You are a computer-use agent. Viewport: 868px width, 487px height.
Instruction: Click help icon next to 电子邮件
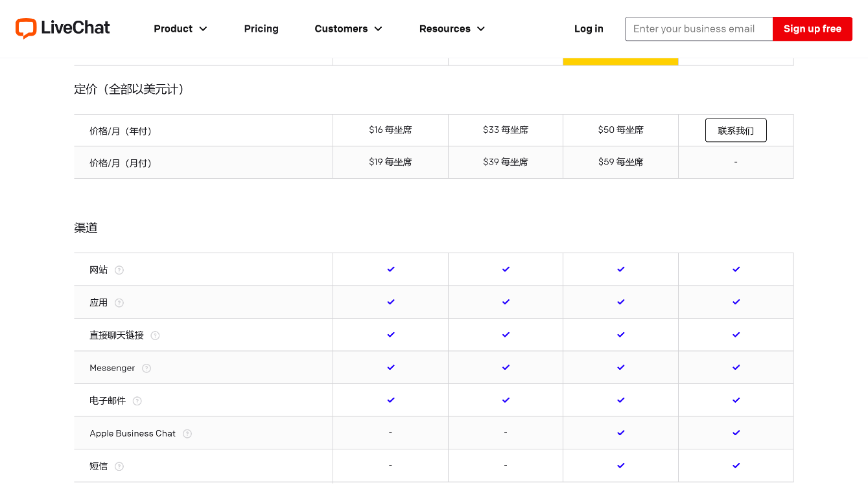tap(137, 401)
